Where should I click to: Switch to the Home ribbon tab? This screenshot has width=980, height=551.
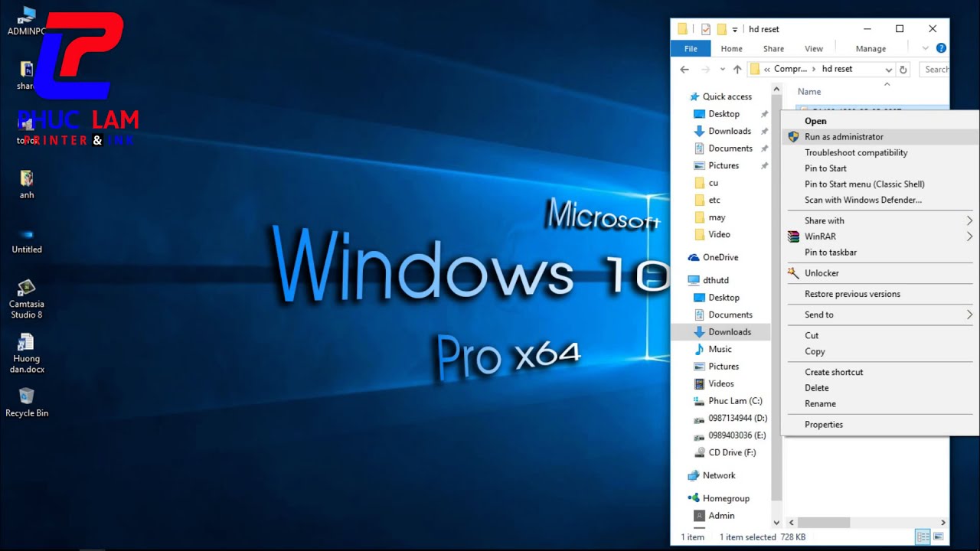(732, 48)
